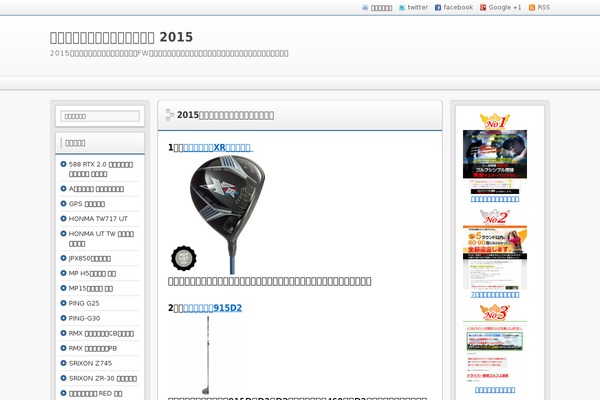Click the No2 ranked ad banner image
This screenshot has width=600, height=400.
[x=495, y=258]
